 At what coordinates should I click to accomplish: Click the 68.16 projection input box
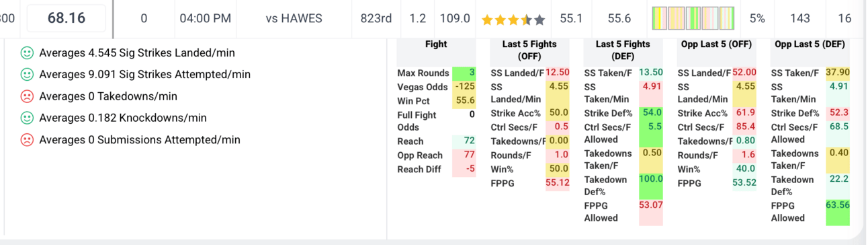[x=66, y=18]
